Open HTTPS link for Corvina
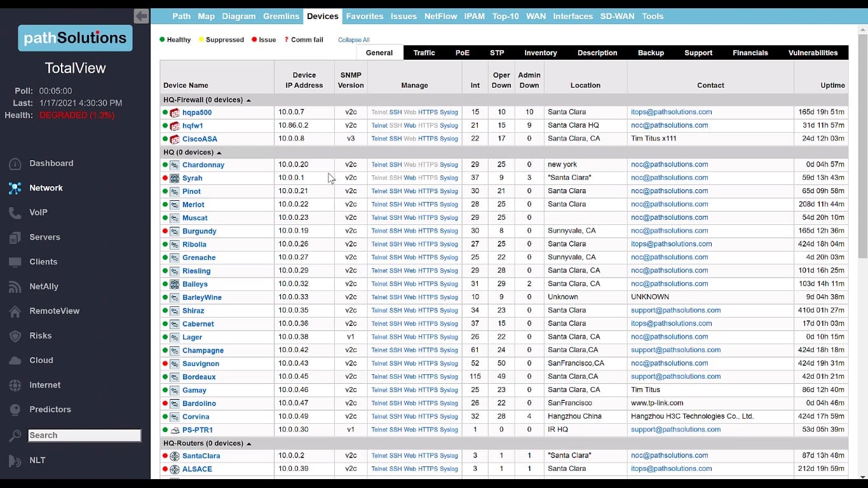The height and width of the screenshot is (488, 868). pos(428,417)
